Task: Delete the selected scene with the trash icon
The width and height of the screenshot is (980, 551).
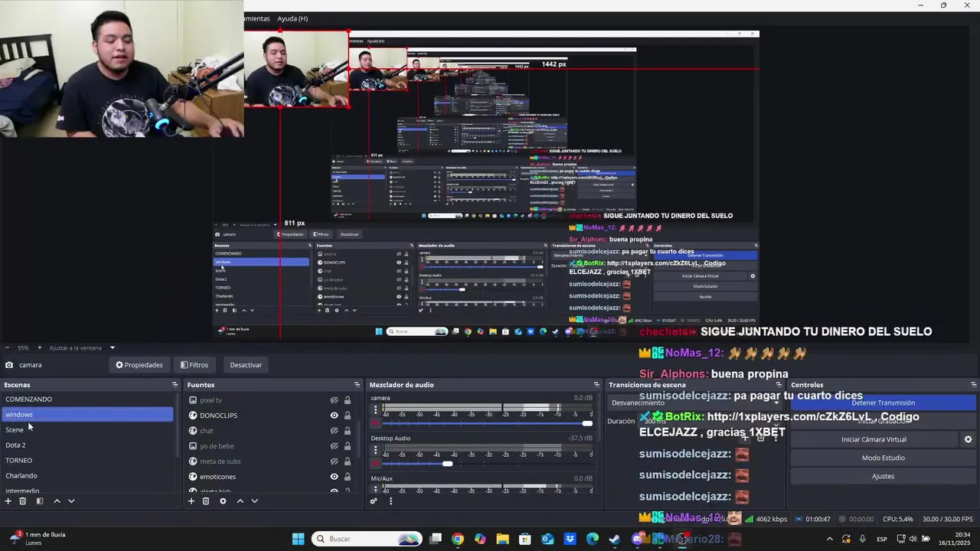Action: click(23, 501)
